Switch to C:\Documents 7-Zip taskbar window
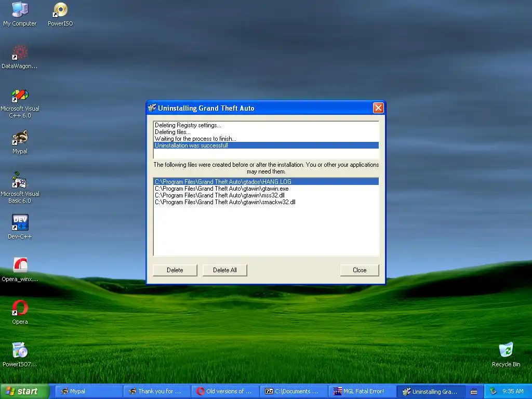 click(x=294, y=391)
